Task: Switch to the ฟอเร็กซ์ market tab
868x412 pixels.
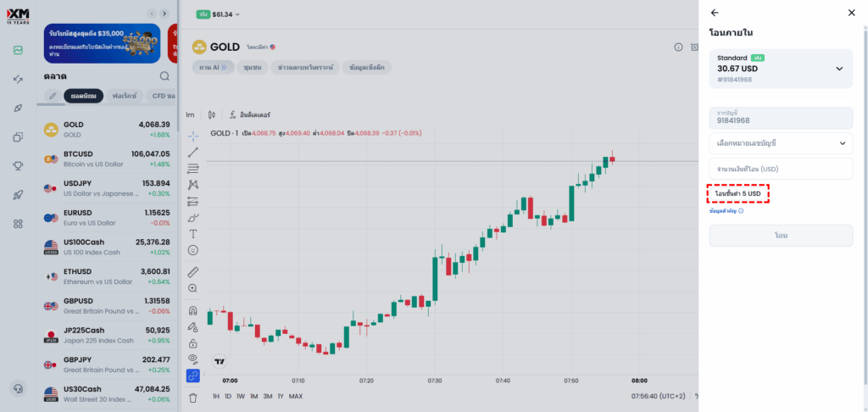Action: (125, 96)
